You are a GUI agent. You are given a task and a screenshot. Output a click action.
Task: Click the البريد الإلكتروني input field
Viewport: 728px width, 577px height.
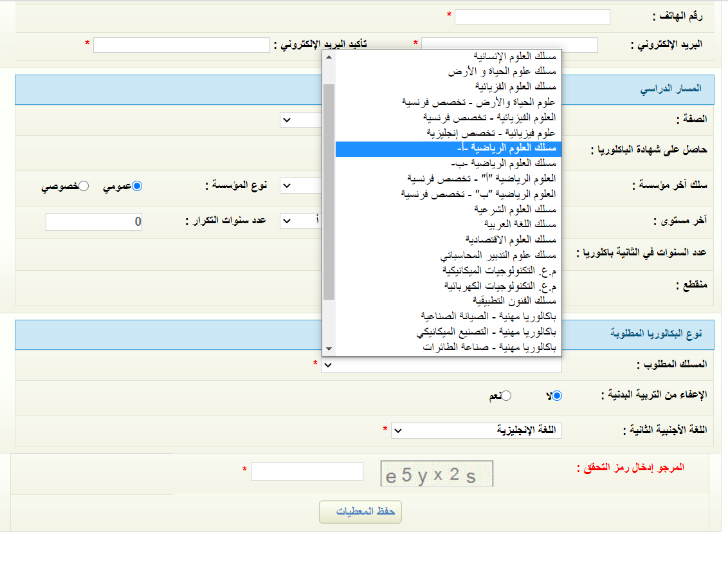pos(509,44)
